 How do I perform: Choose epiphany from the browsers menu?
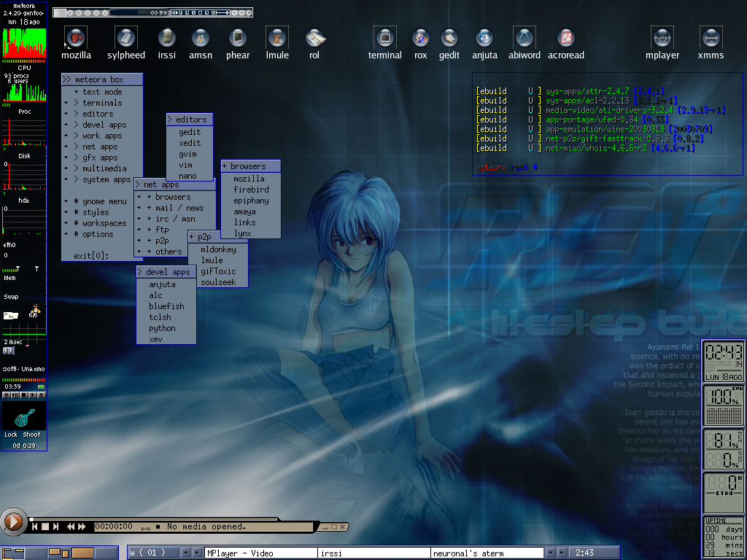[251, 201]
